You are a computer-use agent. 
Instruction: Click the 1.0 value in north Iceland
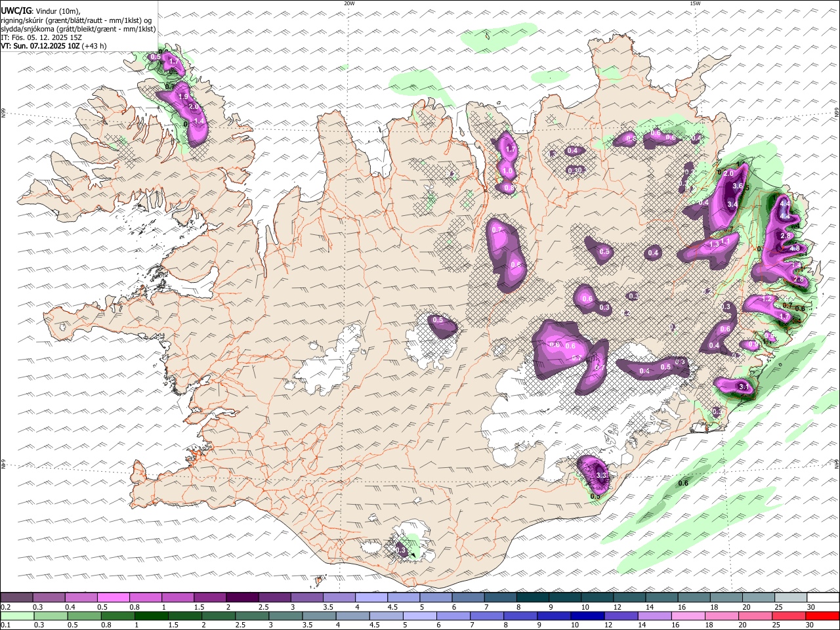507,171
